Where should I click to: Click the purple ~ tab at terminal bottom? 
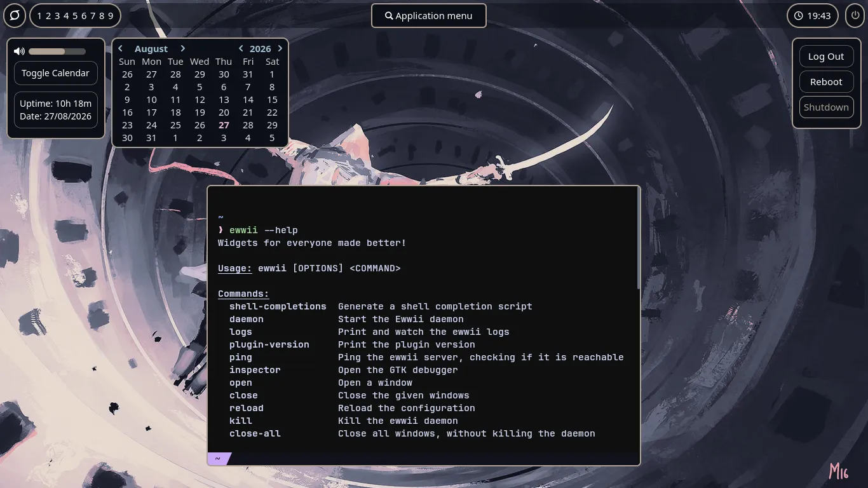pos(218,459)
